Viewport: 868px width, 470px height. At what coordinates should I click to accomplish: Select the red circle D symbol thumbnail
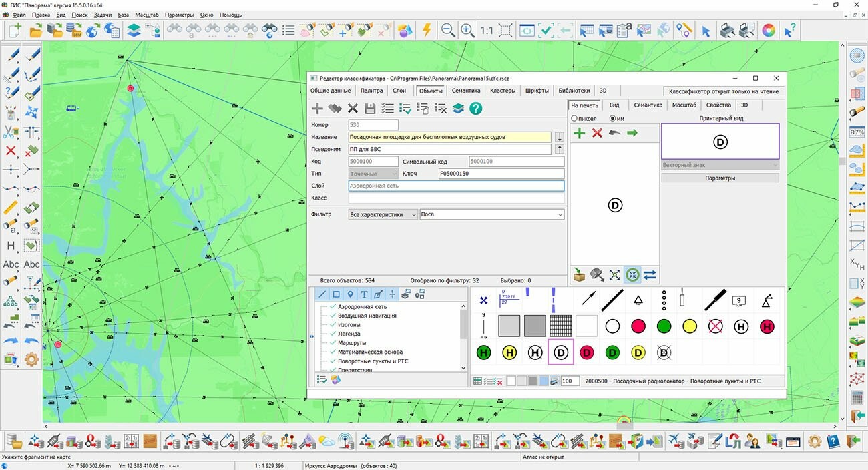[x=587, y=352]
